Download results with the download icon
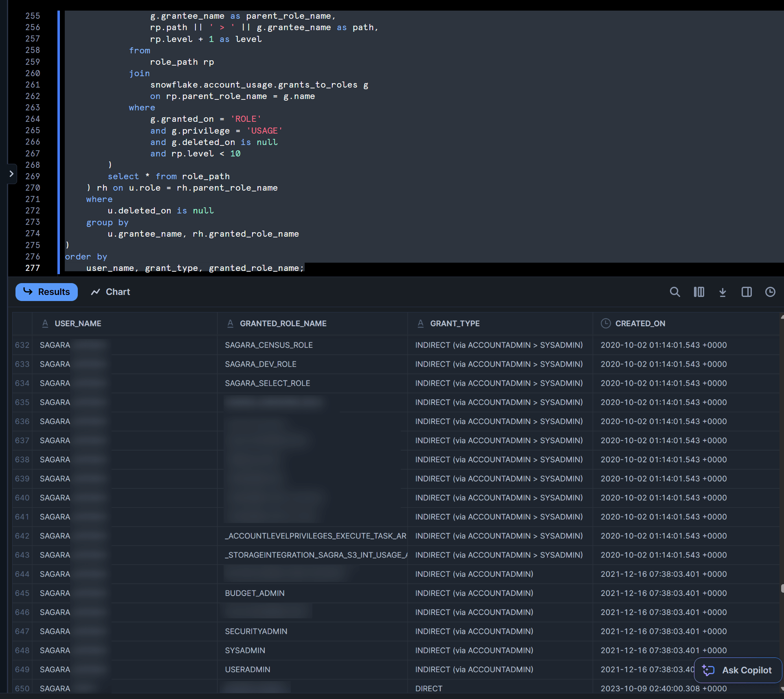 pos(723,292)
